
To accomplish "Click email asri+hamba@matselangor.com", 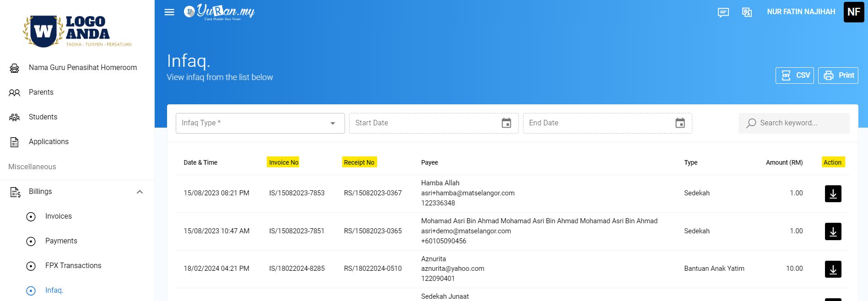I will tap(468, 193).
